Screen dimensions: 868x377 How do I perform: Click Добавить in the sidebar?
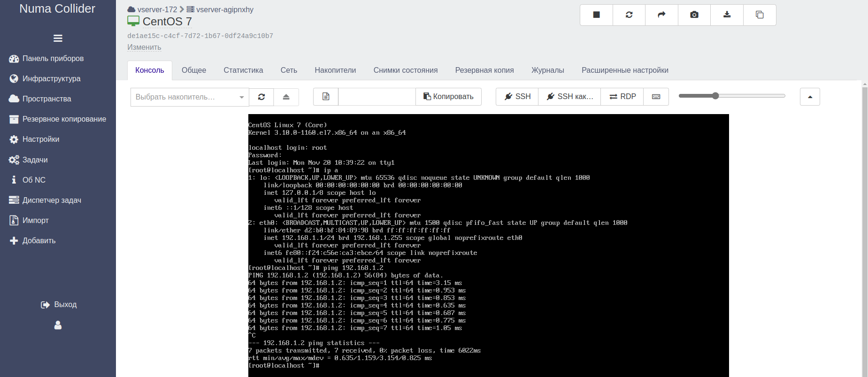pyautogui.click(x=39, y=241)
